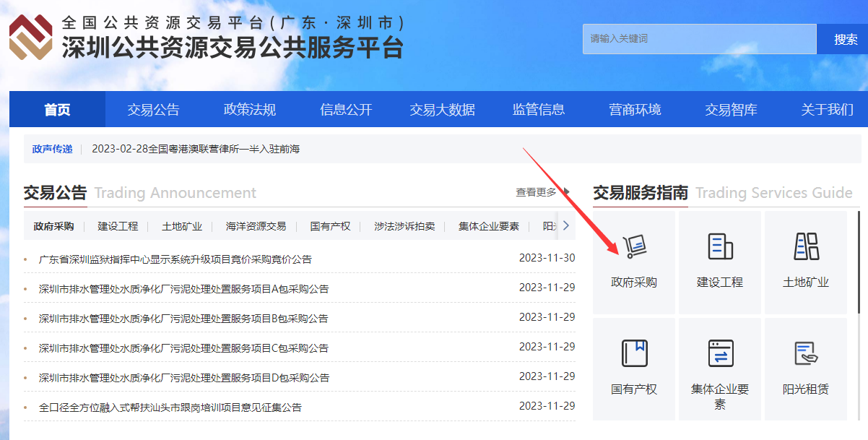Open the 政策法规 navigation menu
Viewport: 868px width, 440px height.
[x=250, y=110]
